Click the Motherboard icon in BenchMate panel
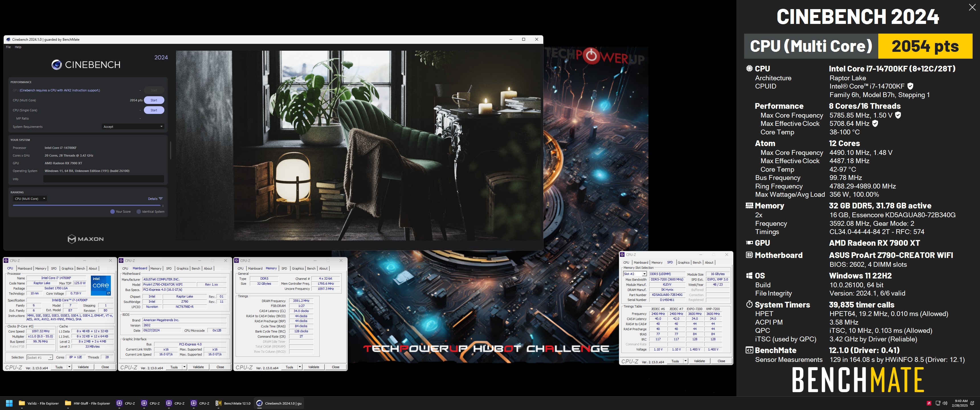The height and width of the screenshot is (410, 980). 749,255
